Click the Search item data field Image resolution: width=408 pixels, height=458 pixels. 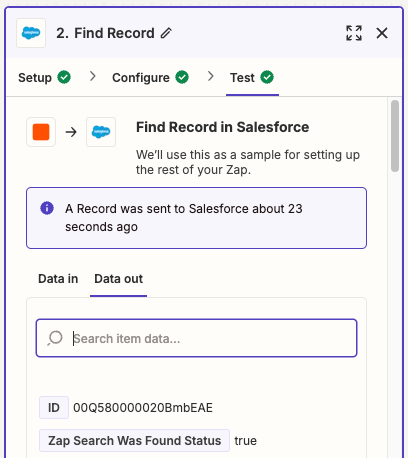click(196, 338)
